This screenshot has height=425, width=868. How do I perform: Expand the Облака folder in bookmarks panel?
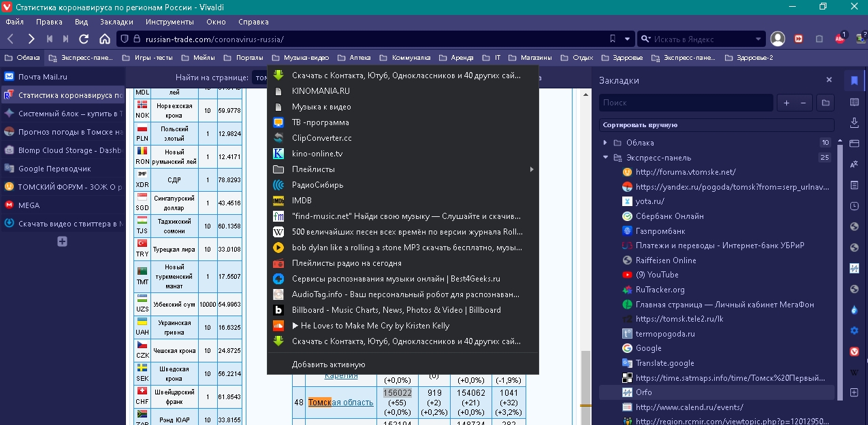[x=605, y=143]
